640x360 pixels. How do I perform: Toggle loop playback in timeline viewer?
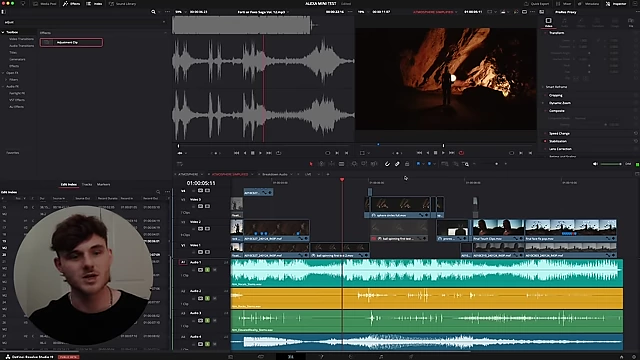pyautogui.click(x=462, y=153)
